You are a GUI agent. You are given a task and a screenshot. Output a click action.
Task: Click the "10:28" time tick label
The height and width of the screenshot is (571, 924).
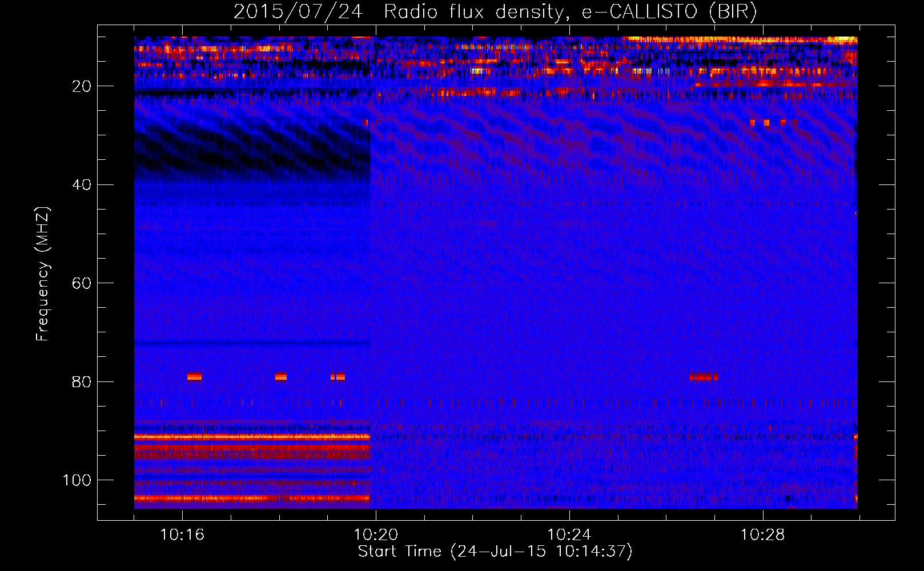pos(763,535)
